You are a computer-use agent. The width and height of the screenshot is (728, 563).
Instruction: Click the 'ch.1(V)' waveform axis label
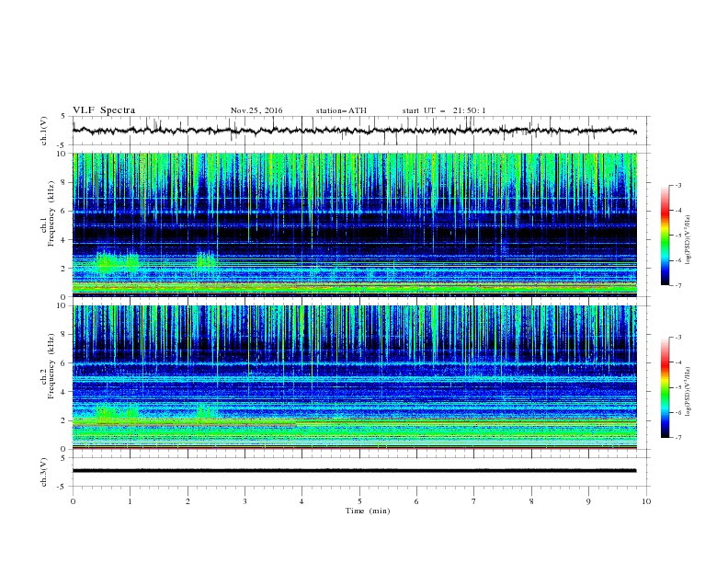click(43, 131)
